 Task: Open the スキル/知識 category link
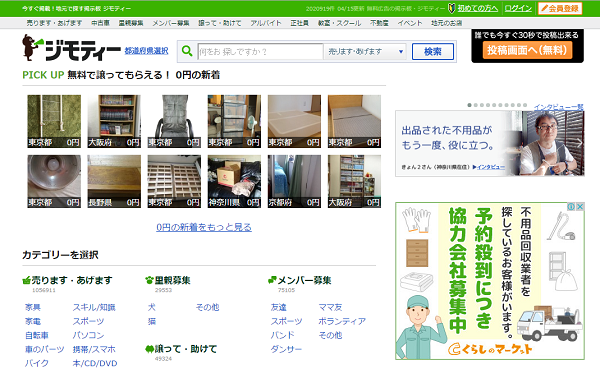[x=94, y=307]
